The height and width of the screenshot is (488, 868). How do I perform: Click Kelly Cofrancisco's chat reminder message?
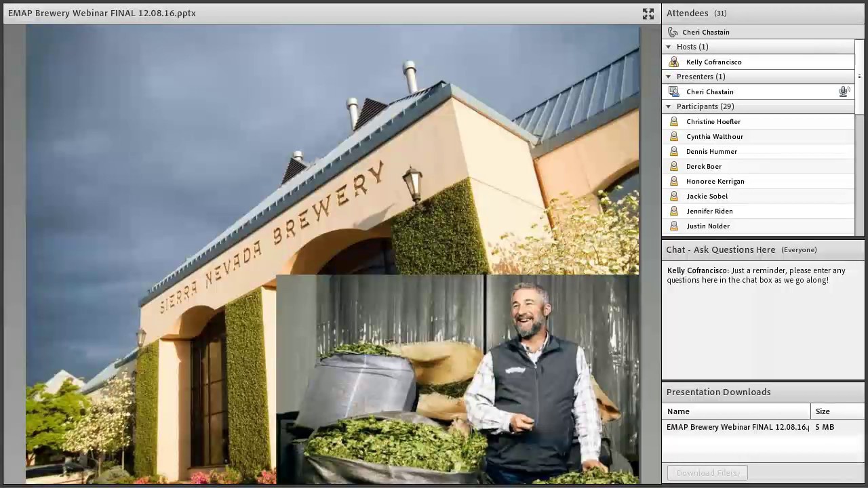(x=756, y=275)
